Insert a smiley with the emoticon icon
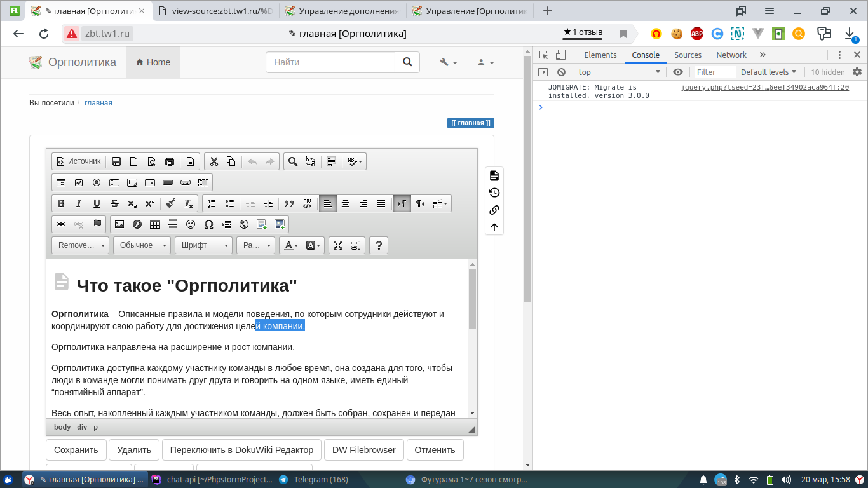Image resolution: width=868 pixels, height=488 pixels. click(x=191, y=224)
